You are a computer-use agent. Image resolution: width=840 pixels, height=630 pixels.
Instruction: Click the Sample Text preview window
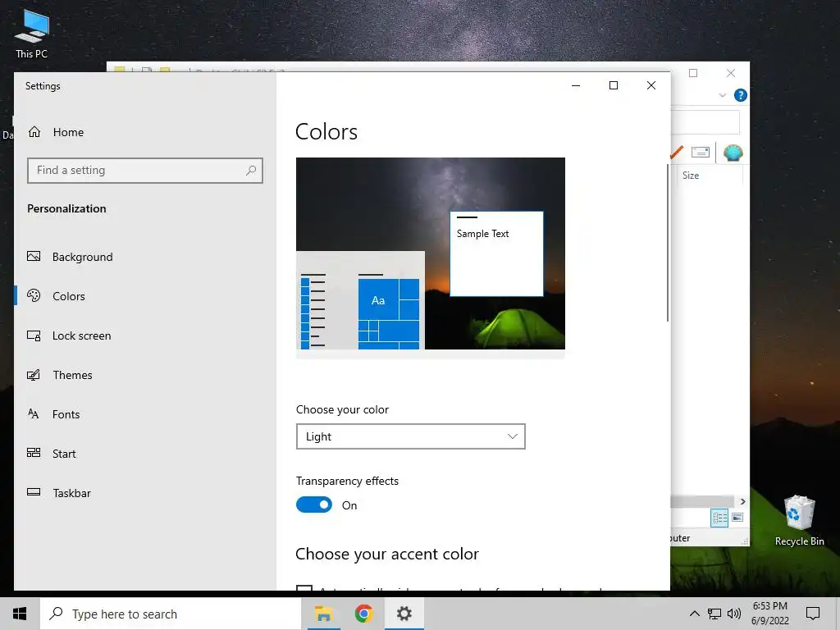496,254
